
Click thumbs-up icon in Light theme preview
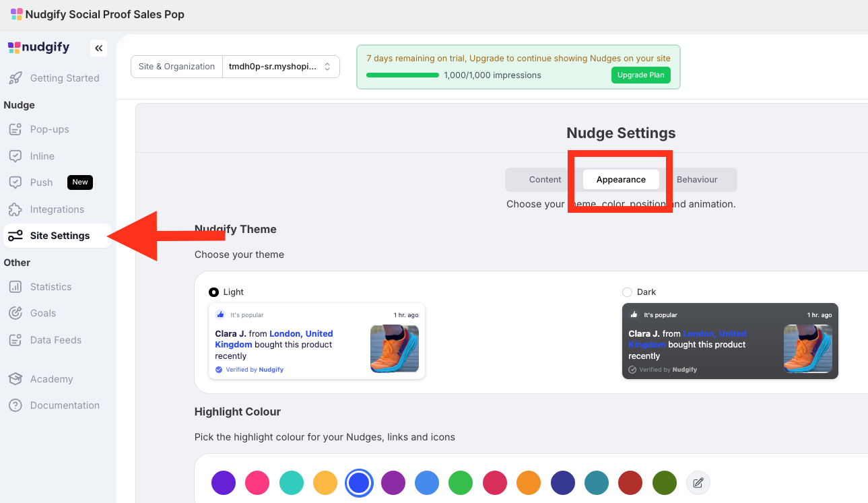click(220, 314)
